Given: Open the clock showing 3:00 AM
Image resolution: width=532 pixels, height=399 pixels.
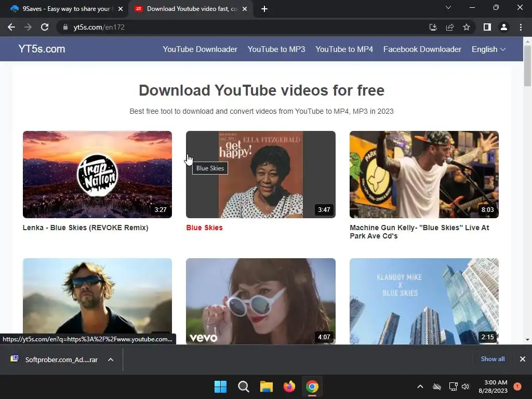Looking at the screenshot, I should click(x=493, y=387).
